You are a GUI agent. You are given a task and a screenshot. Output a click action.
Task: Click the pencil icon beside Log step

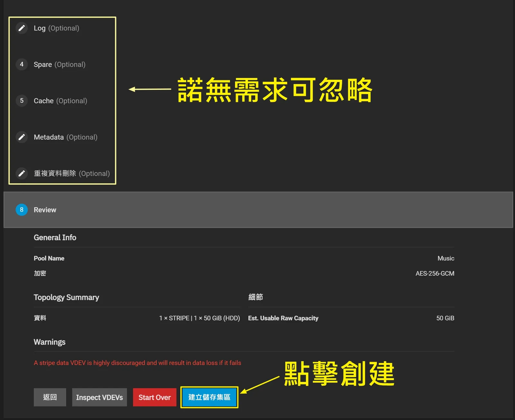tap(22, 28)
